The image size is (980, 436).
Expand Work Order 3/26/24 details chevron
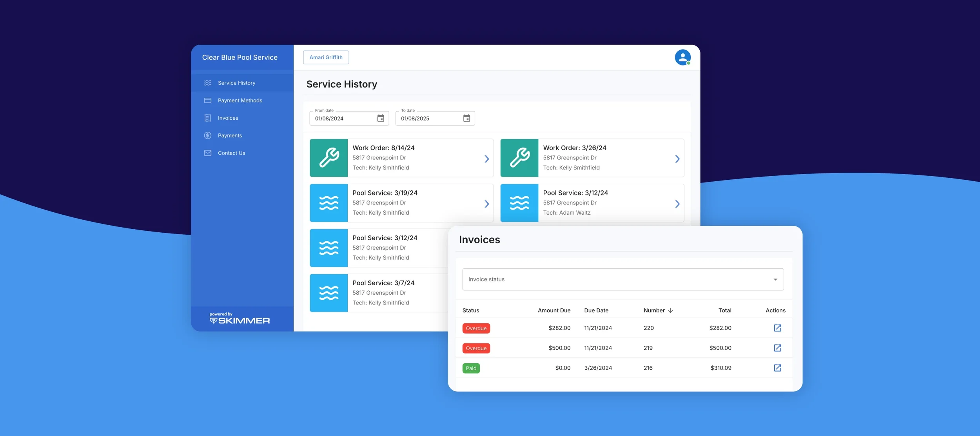point(678,159)
